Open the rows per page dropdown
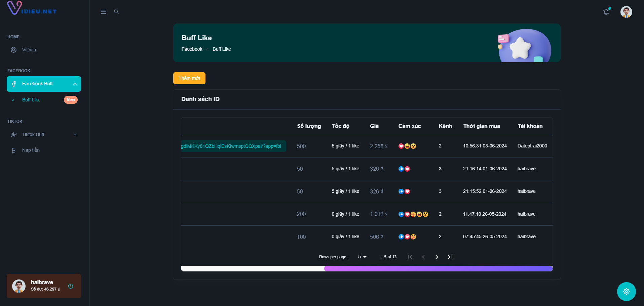The height and width of the screenshot is (306, 644). (x=362, y=257)
